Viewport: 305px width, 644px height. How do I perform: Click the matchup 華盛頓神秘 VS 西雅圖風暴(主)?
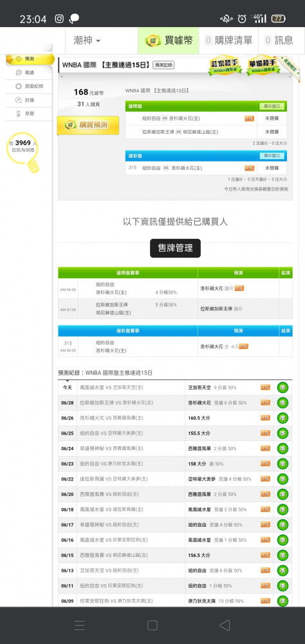tap(112, 448)
